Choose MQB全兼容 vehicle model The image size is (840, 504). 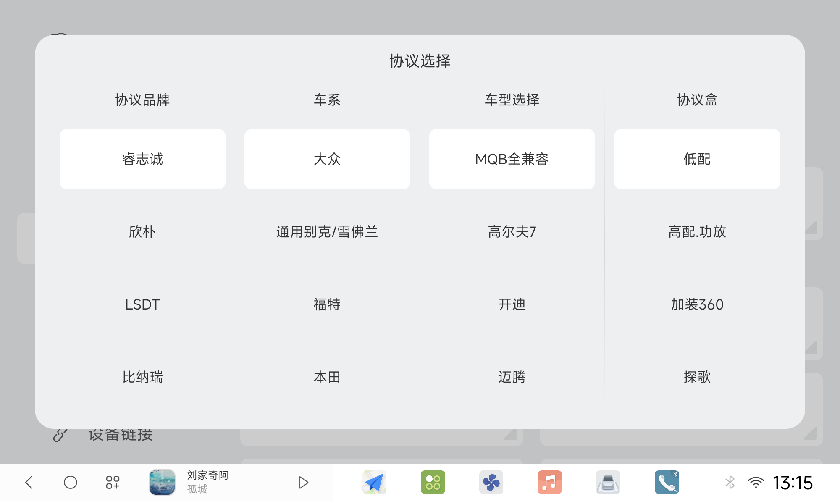pos(512,159)
